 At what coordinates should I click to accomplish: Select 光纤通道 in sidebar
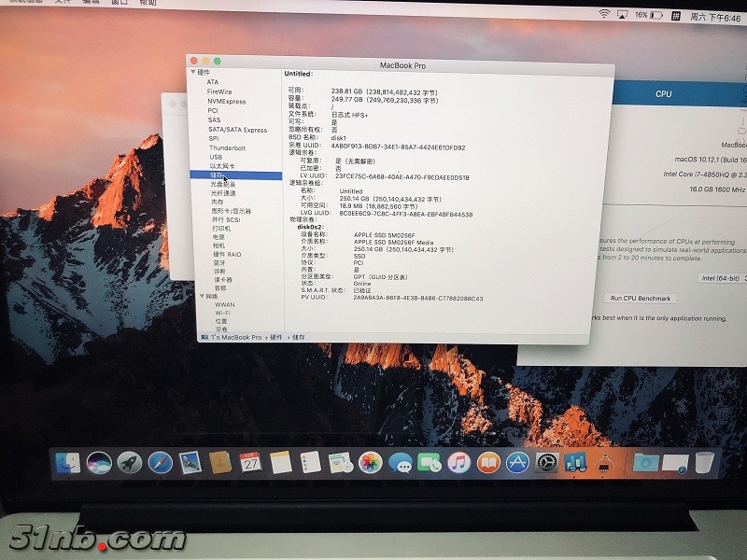[223, 193]
